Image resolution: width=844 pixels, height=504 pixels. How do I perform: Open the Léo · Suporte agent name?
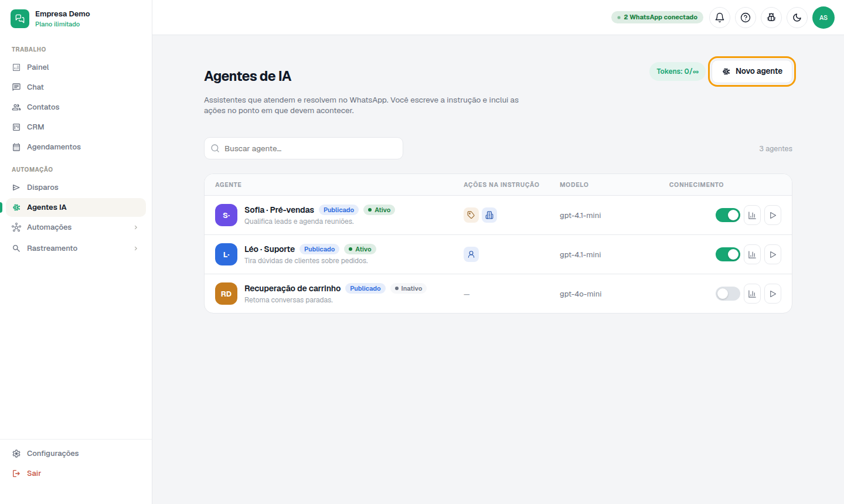pos(270,249)
